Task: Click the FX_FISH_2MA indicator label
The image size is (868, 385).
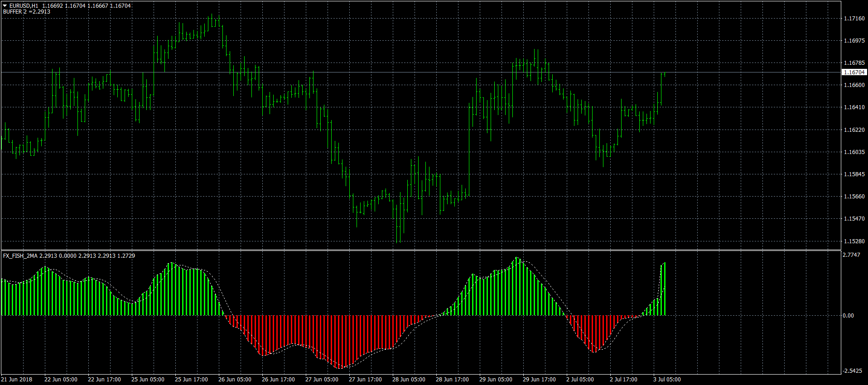Action: coord(20,256)
